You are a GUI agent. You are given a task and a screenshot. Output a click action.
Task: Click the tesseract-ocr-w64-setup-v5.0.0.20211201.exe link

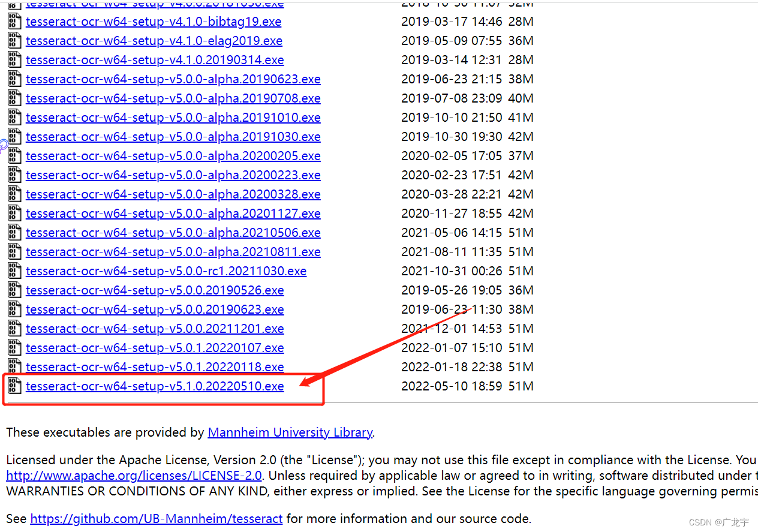pos(155,329)
